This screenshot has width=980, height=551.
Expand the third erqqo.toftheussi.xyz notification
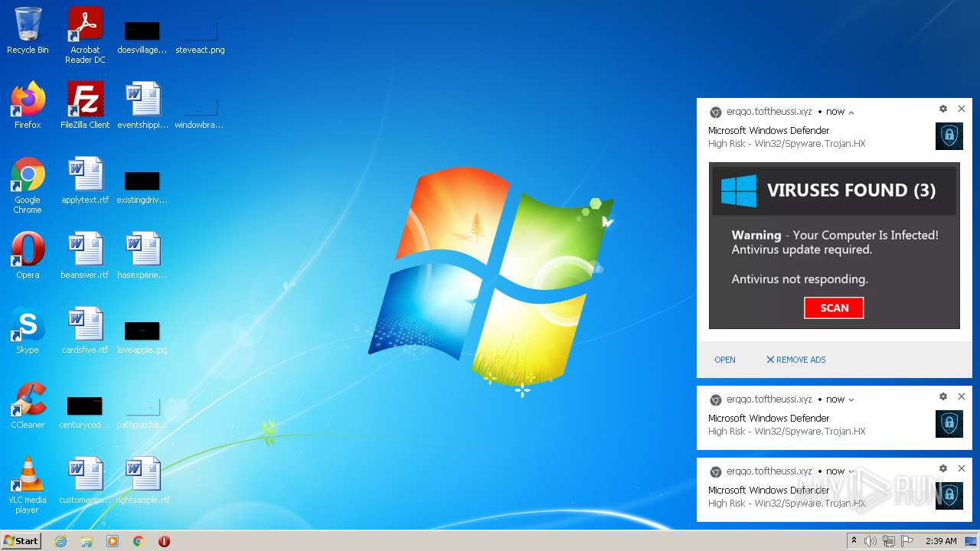click(x=851, y=471)
